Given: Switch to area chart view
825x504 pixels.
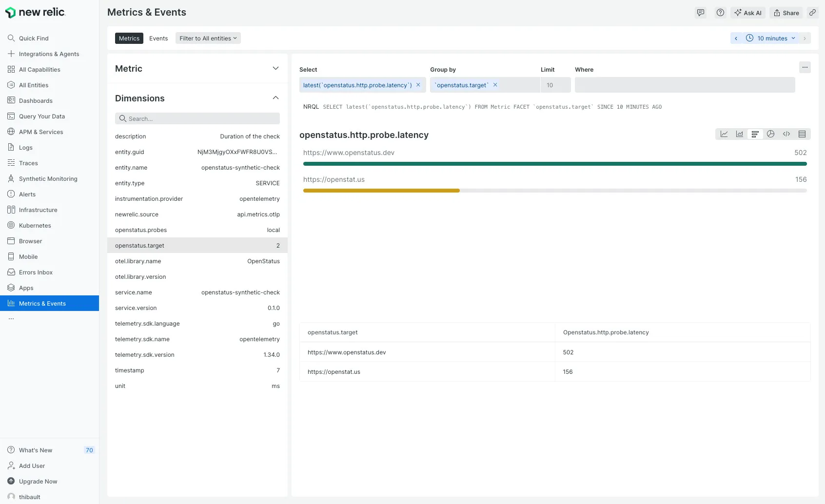Looking at the screenshot, I should pos(740,134).
